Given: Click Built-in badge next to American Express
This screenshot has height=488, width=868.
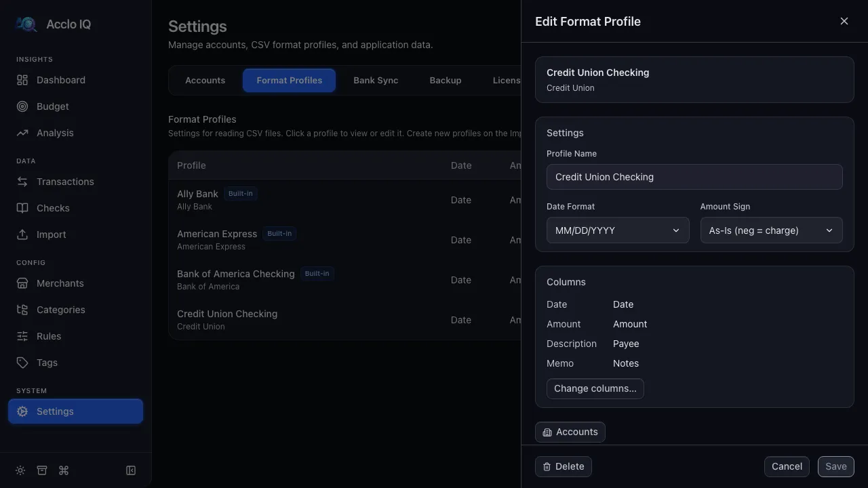Looking at the screenshot, I should 279,234.
